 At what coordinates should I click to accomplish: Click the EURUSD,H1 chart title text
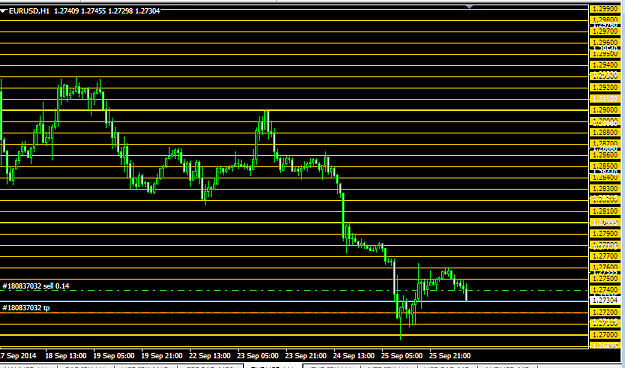[x=29, y=11]
